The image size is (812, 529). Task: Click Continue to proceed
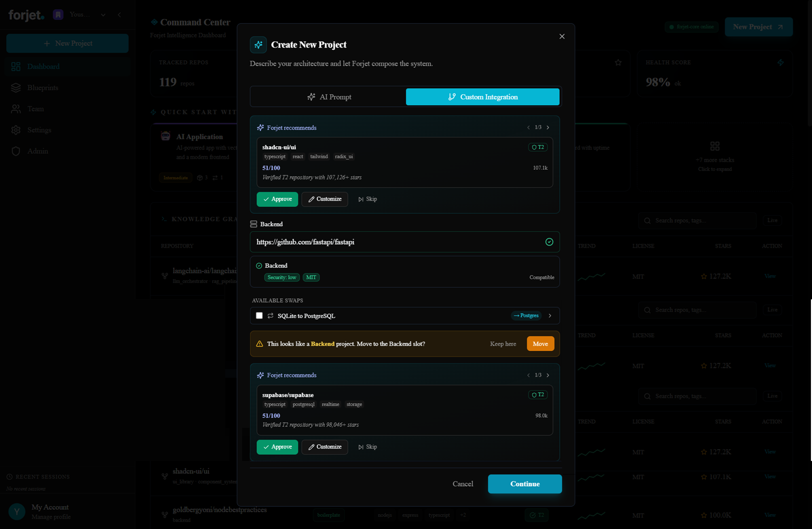click(524, 484)
